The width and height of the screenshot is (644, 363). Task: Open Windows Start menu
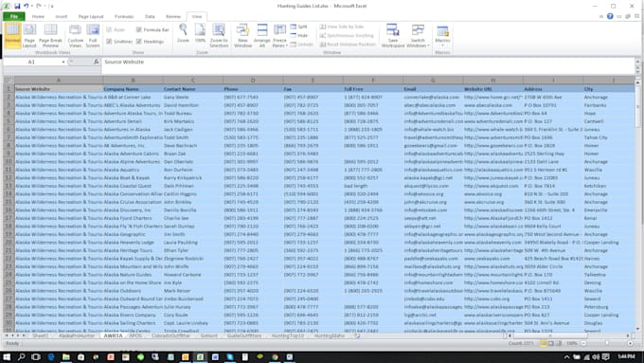click(7, 356)
